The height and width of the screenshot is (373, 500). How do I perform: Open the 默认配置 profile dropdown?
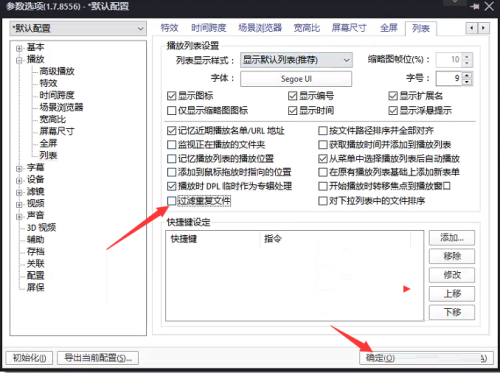[78, 28]
